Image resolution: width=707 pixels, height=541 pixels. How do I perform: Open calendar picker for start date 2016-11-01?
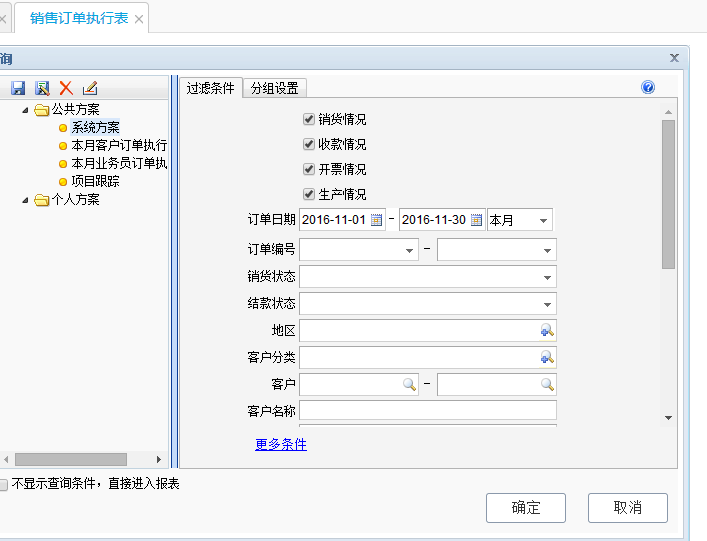(x=376, y=220)
